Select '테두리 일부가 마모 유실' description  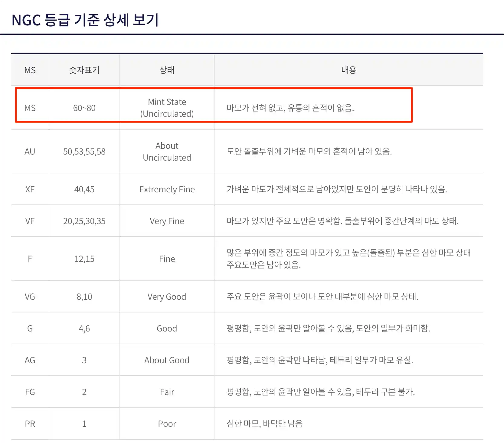coord(320,360)
